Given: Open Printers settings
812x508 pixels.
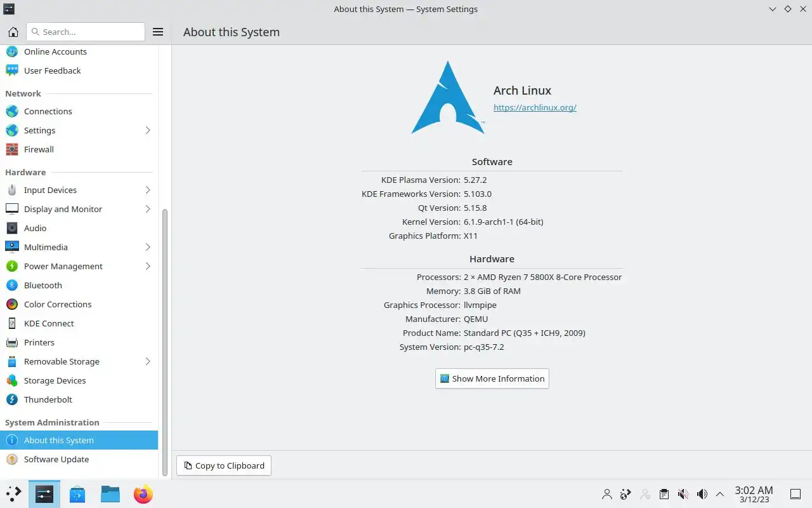Looking at the screenshot, I should [x=79, y=342].
